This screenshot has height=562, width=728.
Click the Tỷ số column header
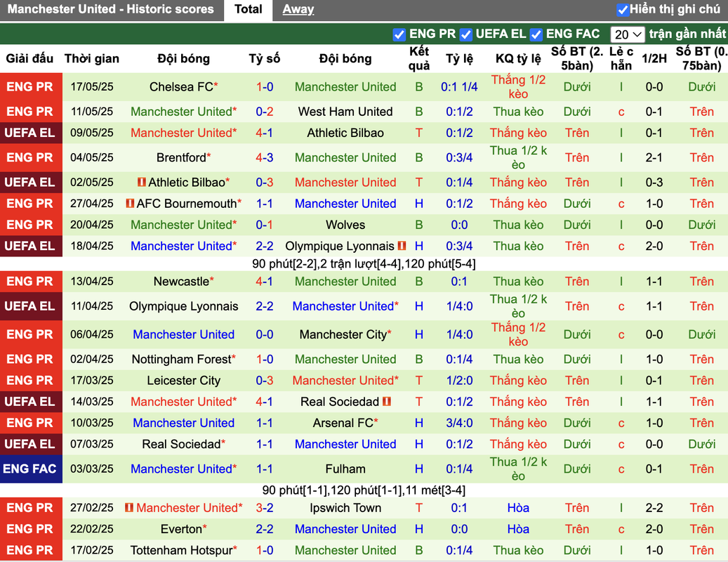(265, 58)
